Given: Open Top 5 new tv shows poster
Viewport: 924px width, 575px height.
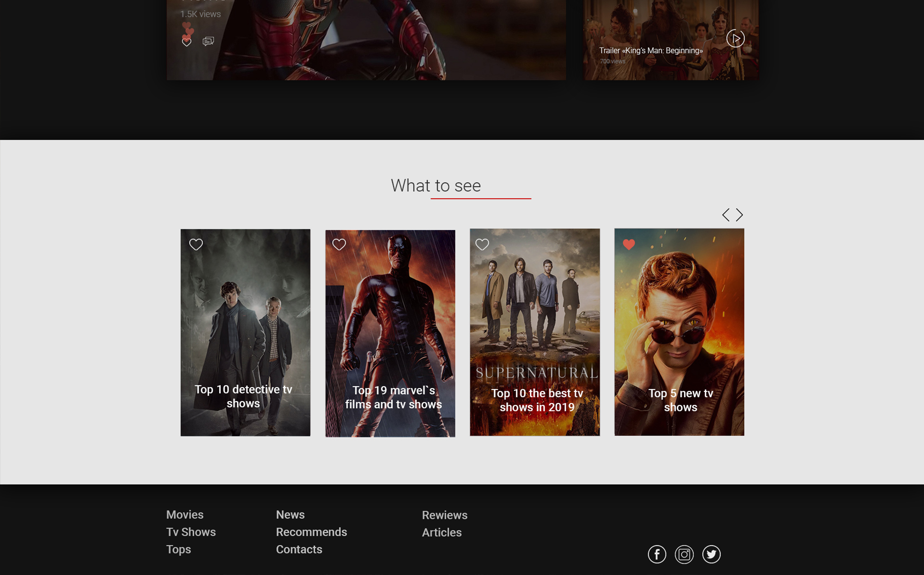Looking at the screenshot, I should pos(679,332).
